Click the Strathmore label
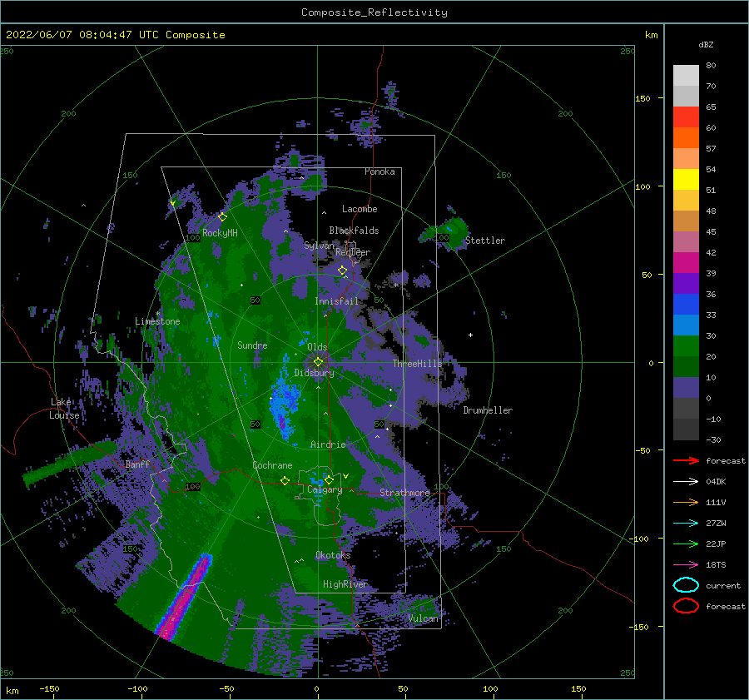This screenshot has height=700, width=749. click(x=404, y=493)
